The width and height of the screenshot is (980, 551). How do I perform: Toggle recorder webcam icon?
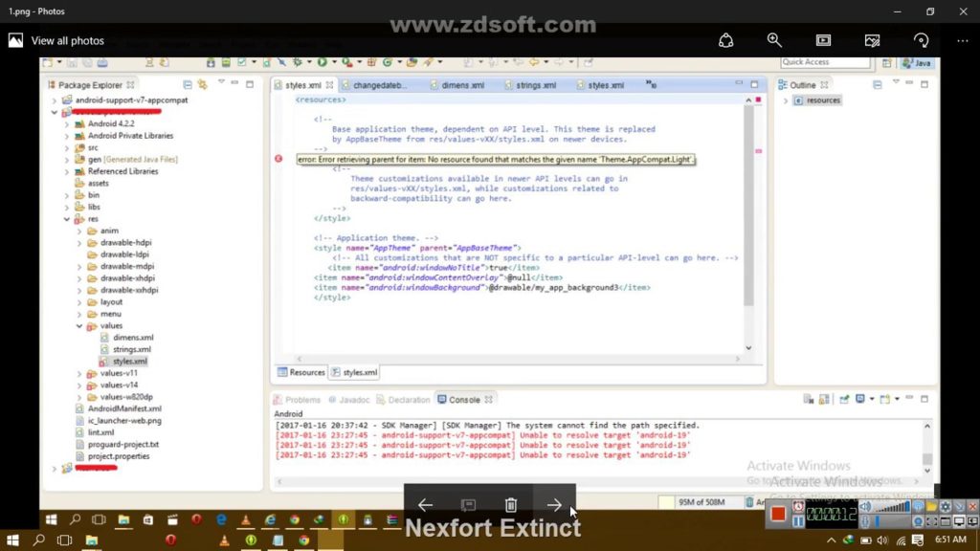[918, 521]
